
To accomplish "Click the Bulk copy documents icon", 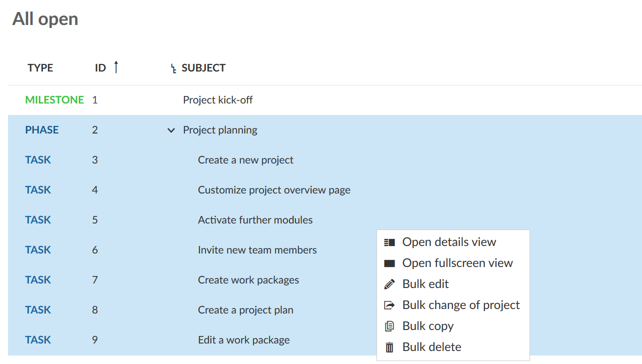I will pos(389,326).
